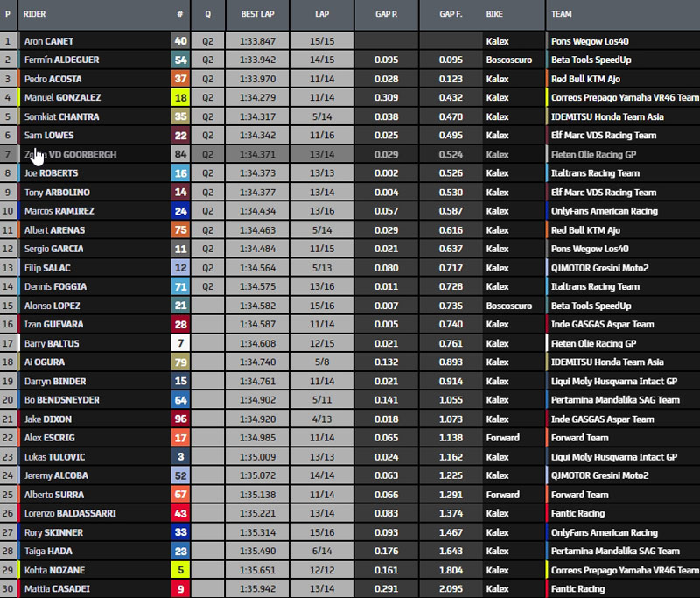
Task: Click Barry Baltus's white number 7 badge
Action: point(180,343)
